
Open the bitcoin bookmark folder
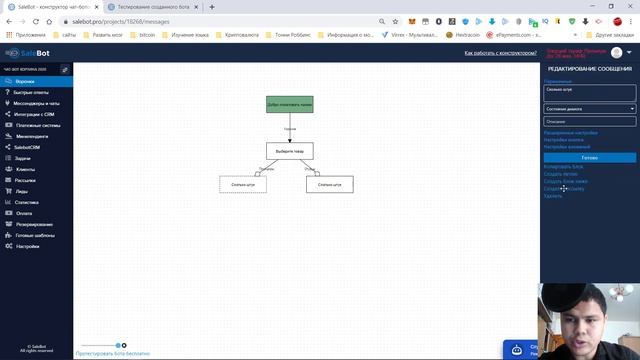point(143,35)
